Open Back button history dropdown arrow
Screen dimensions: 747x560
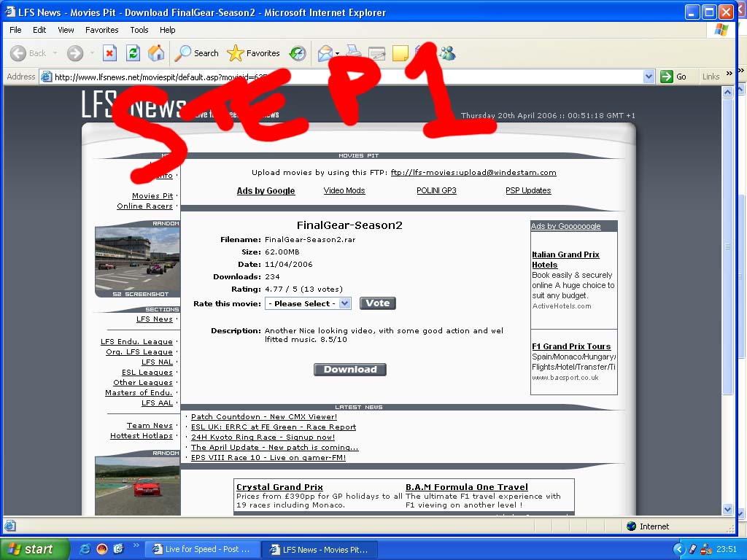point(55,53)
